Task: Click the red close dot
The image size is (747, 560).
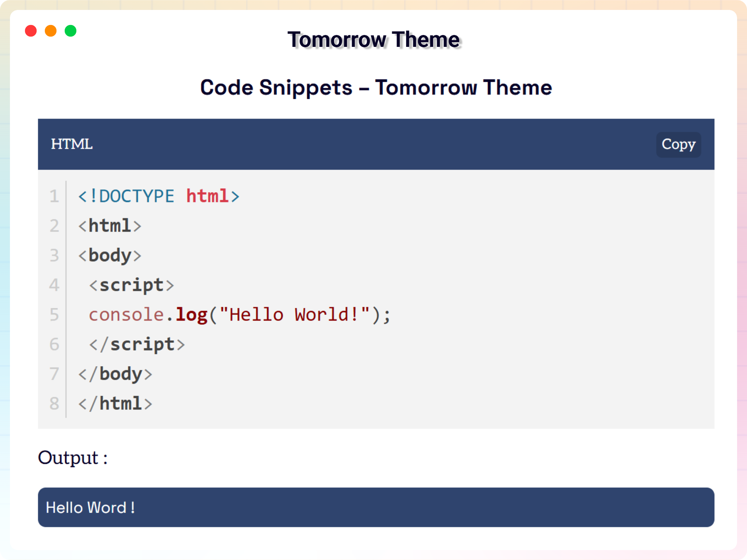Action: pos(31,31)
